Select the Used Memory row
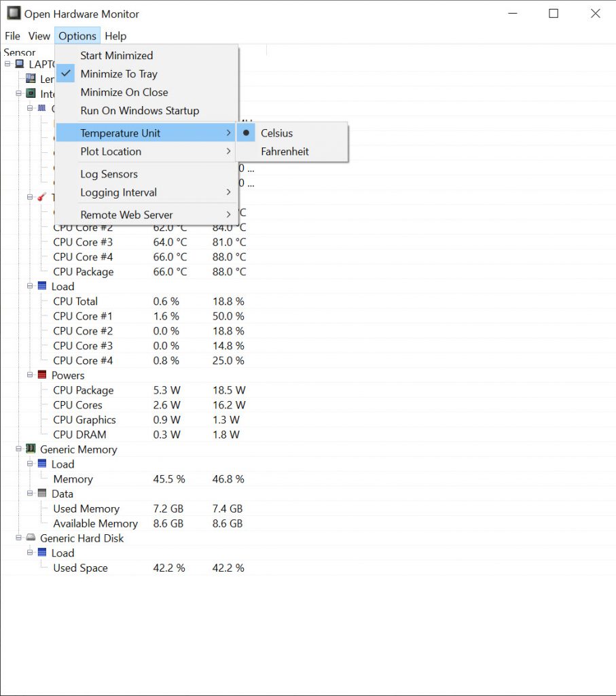 [86, 508]
